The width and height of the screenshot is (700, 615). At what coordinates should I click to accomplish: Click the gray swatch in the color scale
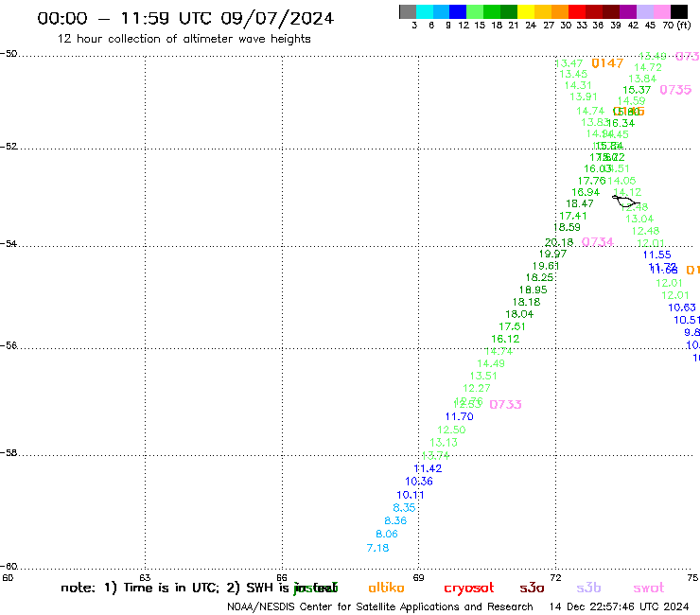click(408, 11)
